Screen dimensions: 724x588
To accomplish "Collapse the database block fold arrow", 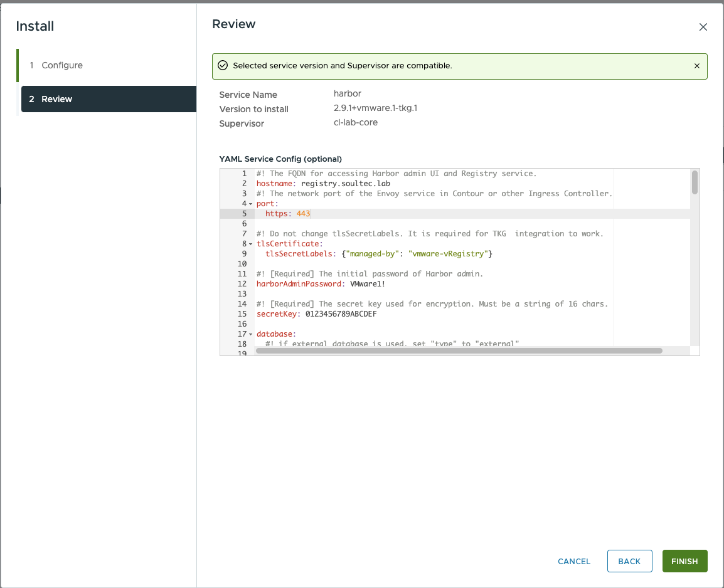I will coord(251,334).
